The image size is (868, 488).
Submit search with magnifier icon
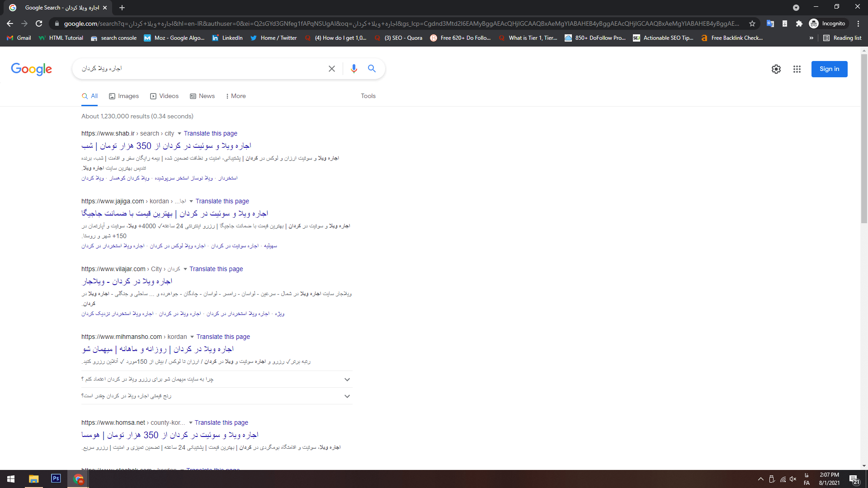[x=372, y=69]
